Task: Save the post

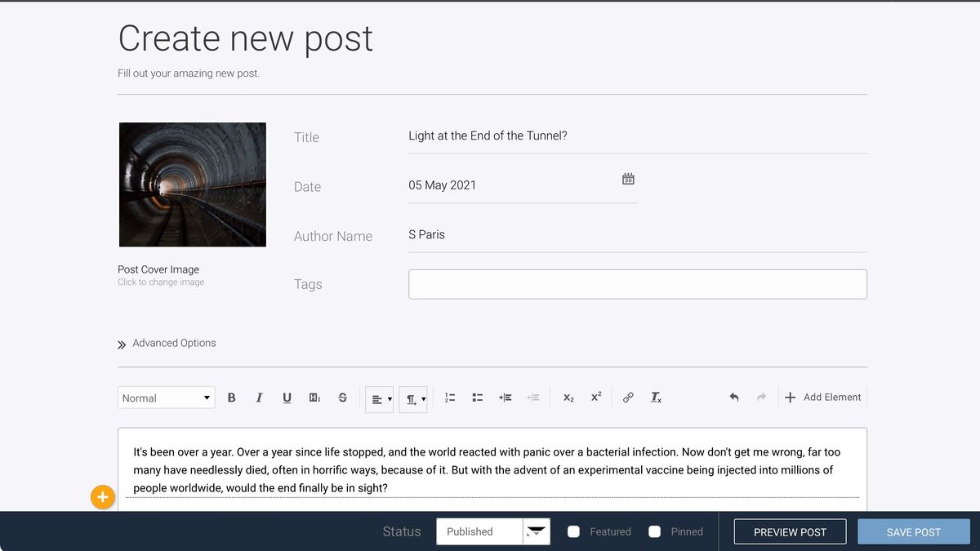Action: [913, 531]
